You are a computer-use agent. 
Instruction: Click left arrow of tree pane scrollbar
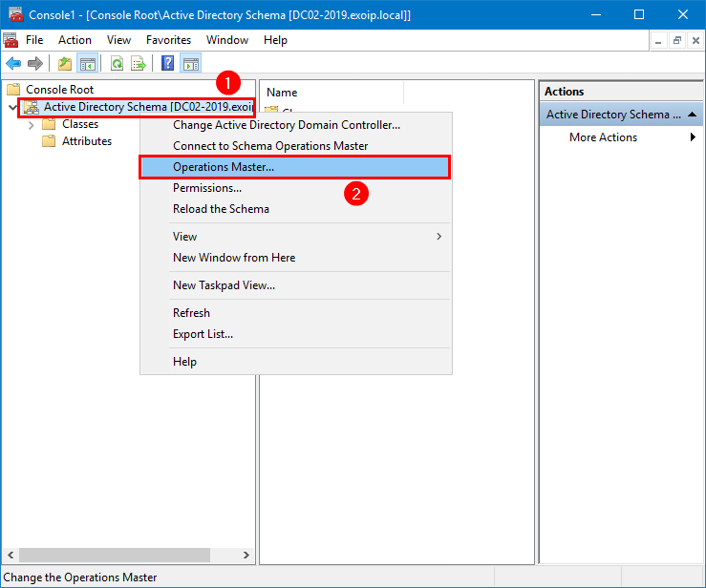[x=11, y=555]
